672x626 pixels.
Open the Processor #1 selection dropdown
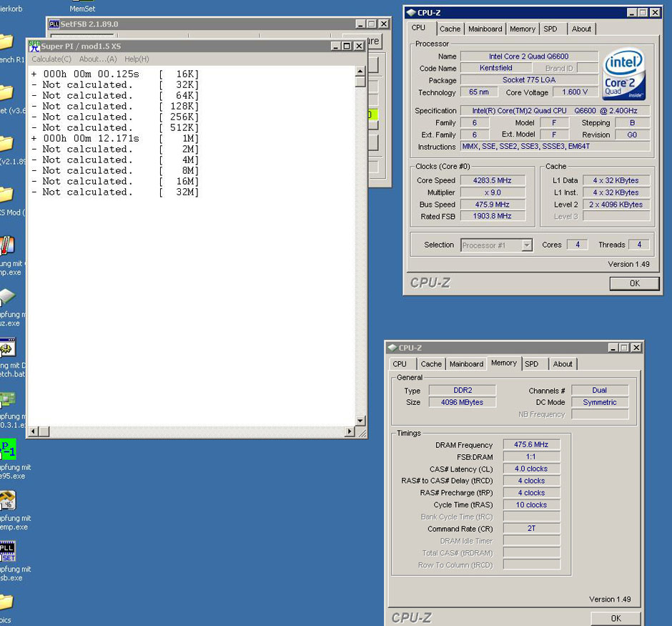coord(527,245)
